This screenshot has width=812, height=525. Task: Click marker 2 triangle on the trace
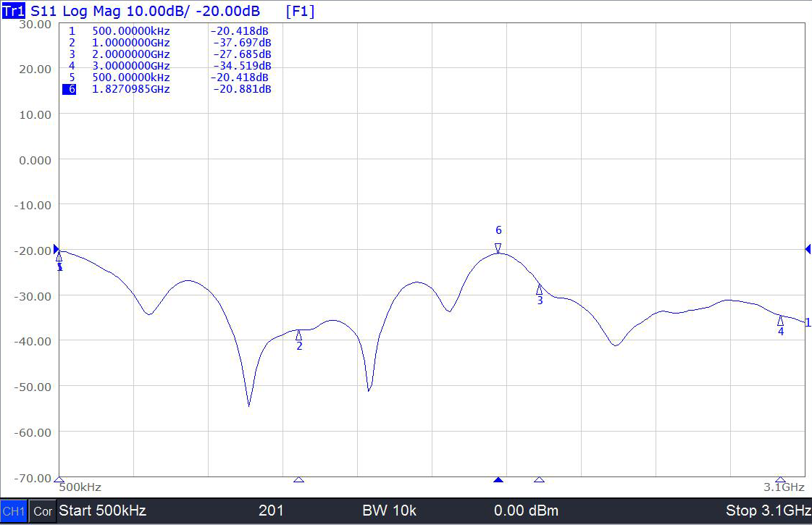(298, 335)
